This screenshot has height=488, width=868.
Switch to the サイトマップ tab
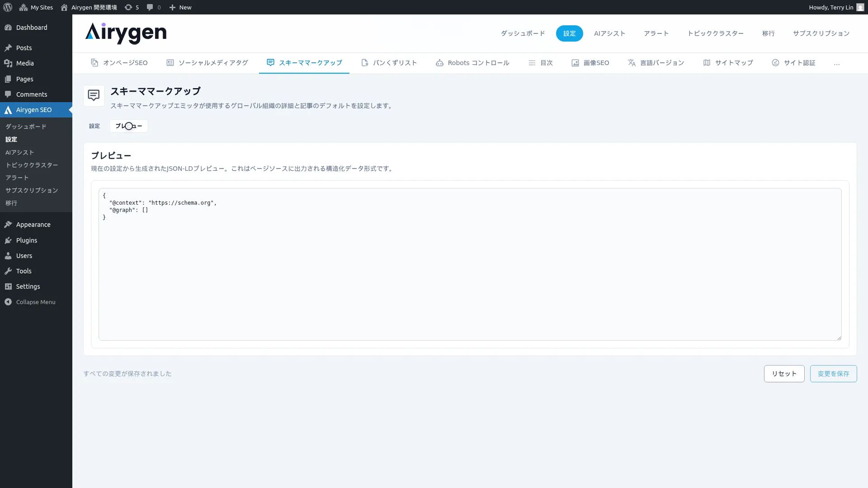tap(728, 63)
